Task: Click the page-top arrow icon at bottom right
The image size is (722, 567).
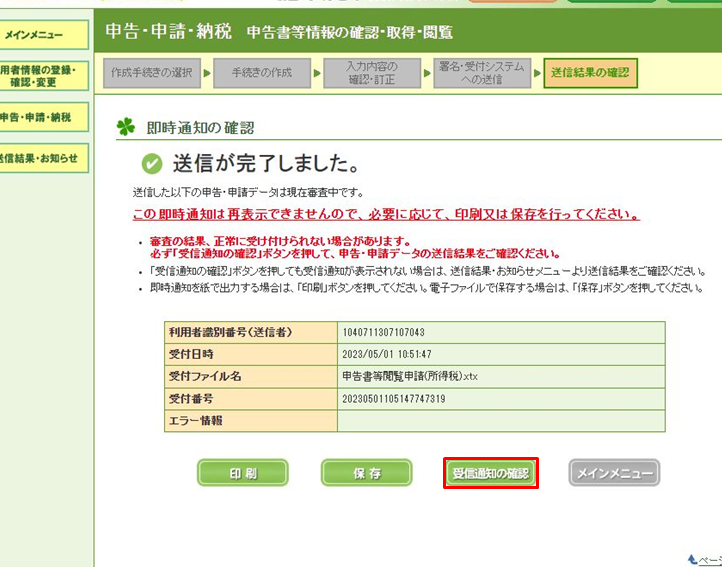Action: coord(693,560)
